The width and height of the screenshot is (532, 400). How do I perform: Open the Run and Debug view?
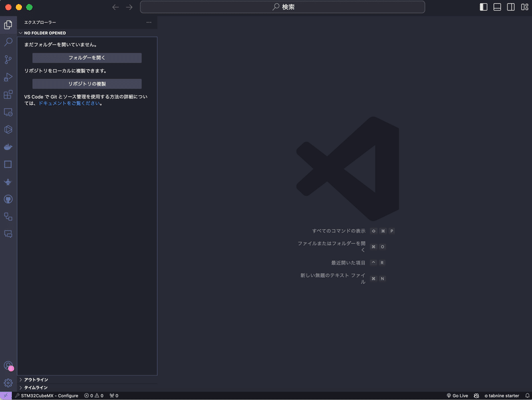8,77
